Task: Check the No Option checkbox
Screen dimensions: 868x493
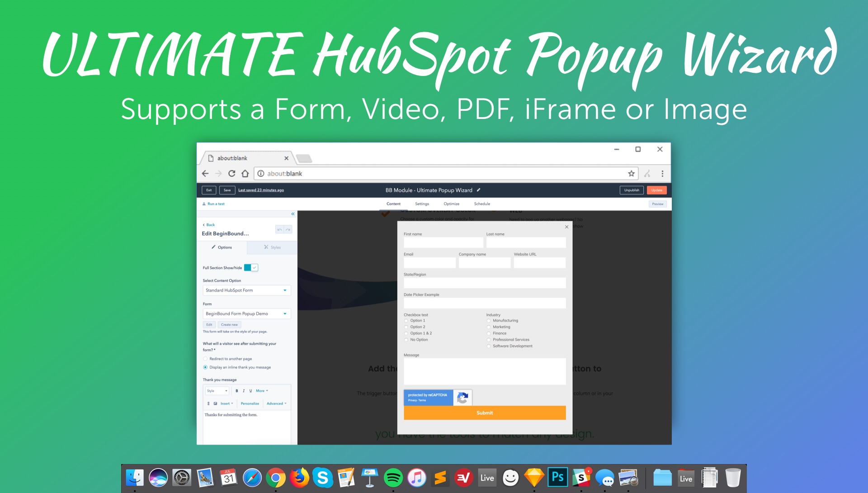Action: [x=406, y=340]
